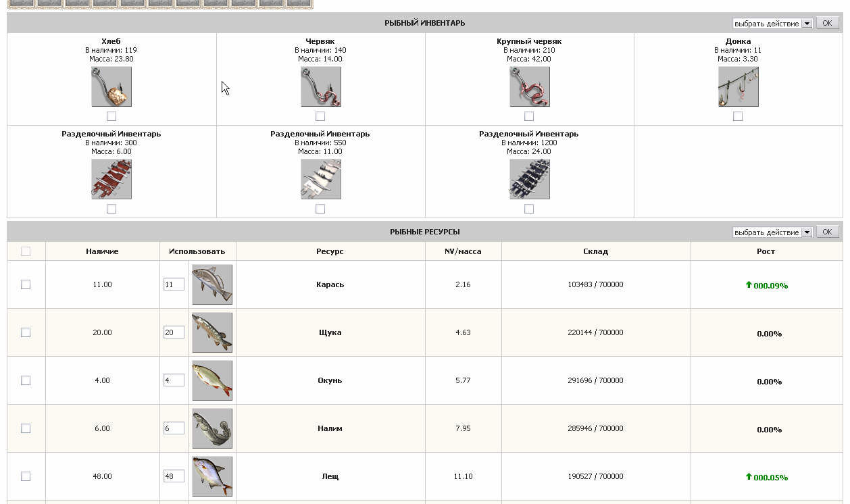The image size is (850, 504).
Task: Click the Щука price value 4.63
Action: (x=463, y=332)
